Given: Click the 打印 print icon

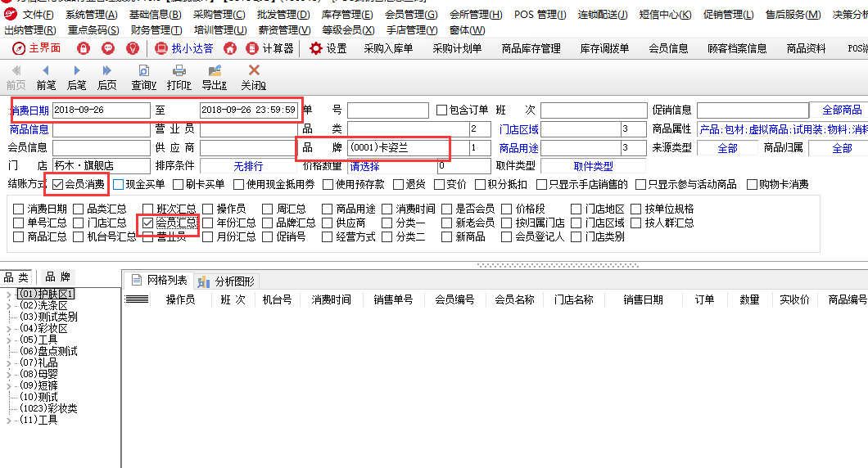Looking at the screenshot, I should (x=179, y=70).
